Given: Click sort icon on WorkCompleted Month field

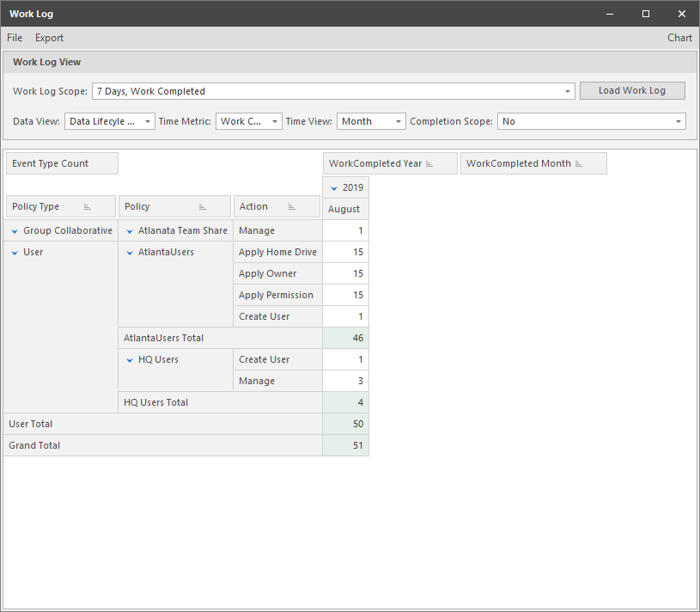Looking at the screenshot, I should (x=579, y=164).
